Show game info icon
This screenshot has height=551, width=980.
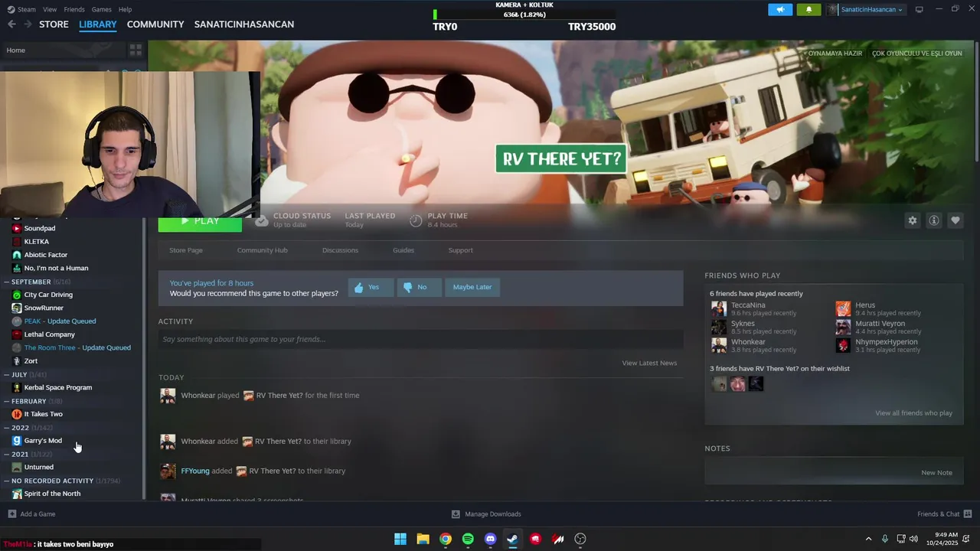click(933, 220)
